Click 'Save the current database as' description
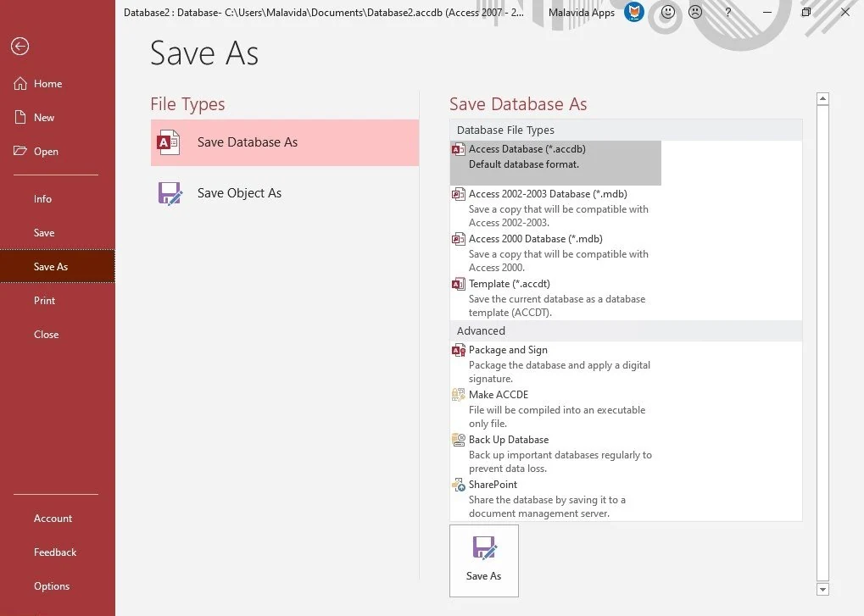864x616 pixels. pos(556,306)
